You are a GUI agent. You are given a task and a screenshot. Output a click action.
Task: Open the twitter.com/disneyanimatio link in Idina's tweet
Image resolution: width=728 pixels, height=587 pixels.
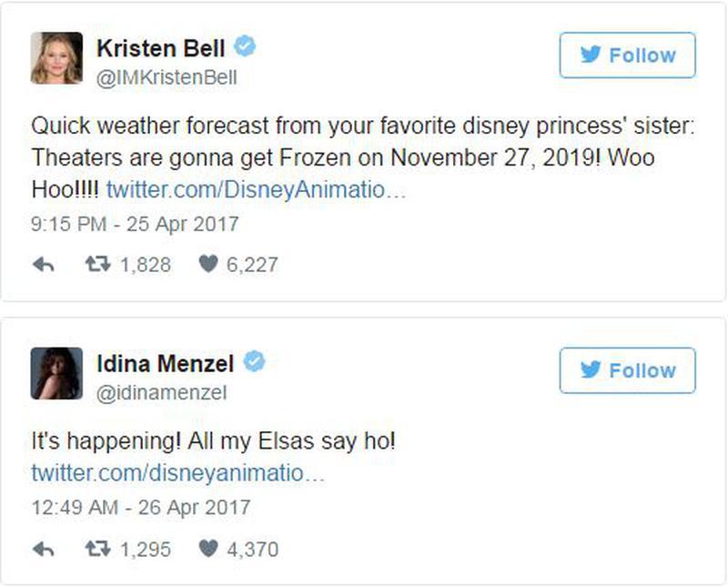pos(178,473)
